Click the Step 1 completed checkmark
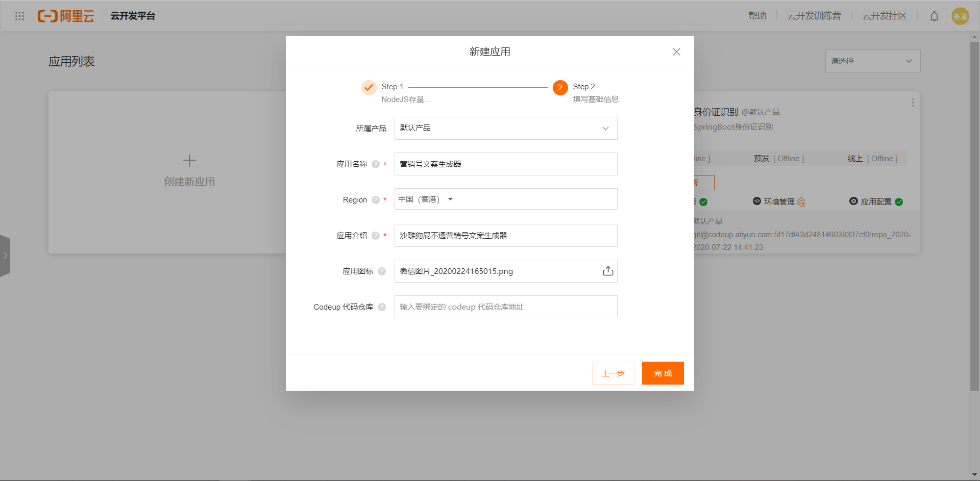Image resolution: width=980 pixels, height=481 pixels. pyautogui.click(x=369, y=88)
